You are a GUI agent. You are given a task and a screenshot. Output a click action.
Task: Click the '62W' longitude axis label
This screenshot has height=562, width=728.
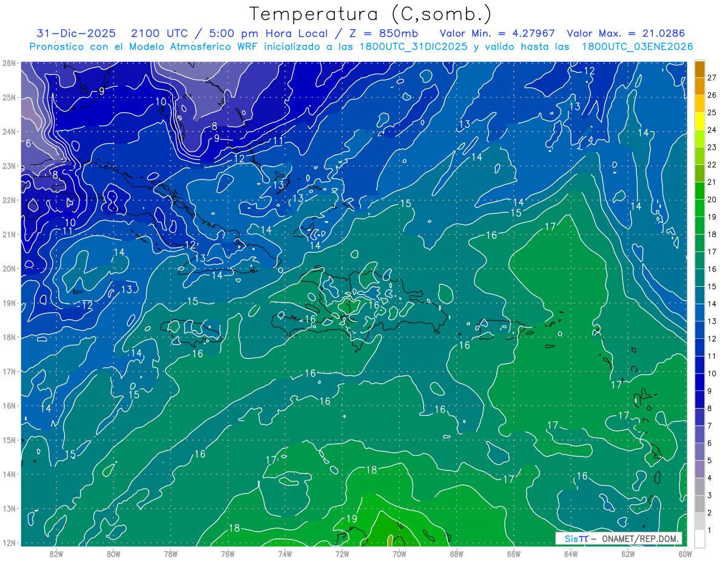pos(628,554)
